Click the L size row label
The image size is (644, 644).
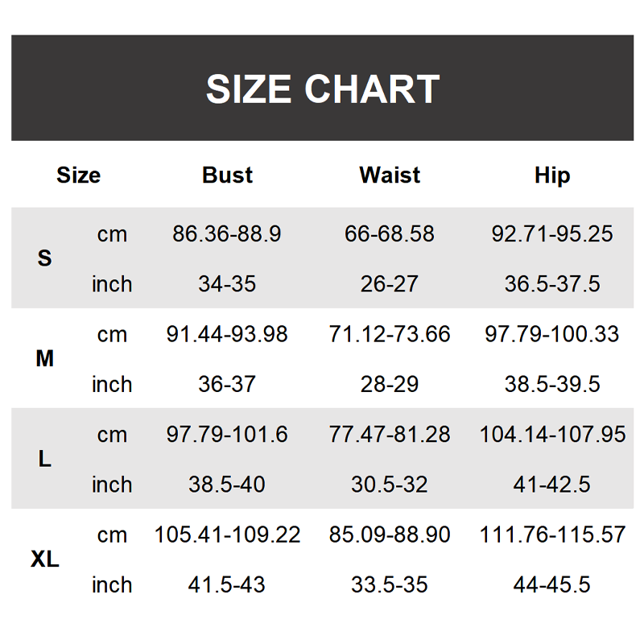(45, 459)
